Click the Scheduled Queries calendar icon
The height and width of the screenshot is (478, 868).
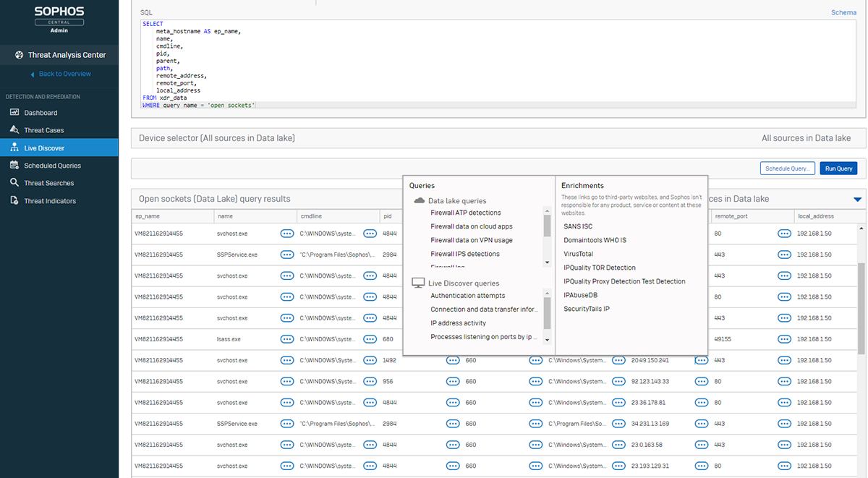14,166
